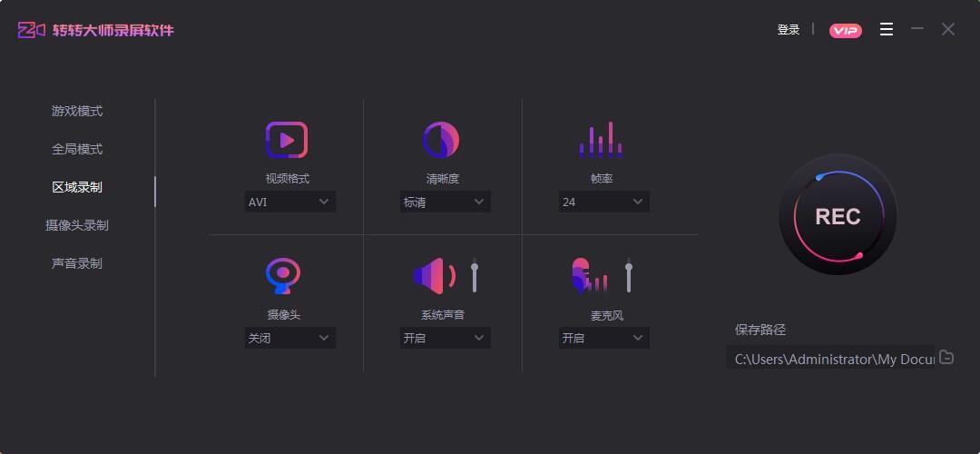Screen dimensions: 980x454
Task: Toggle the camera 关闭 dropdown
Action: [x=290, y=338]
